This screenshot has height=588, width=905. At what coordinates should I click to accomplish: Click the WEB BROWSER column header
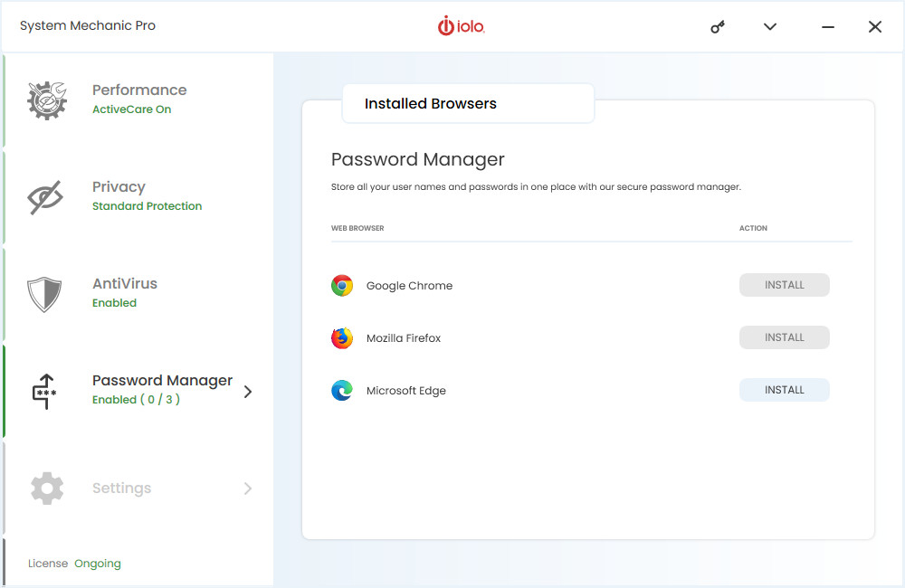pyautogui.click(x=357, y=228)
